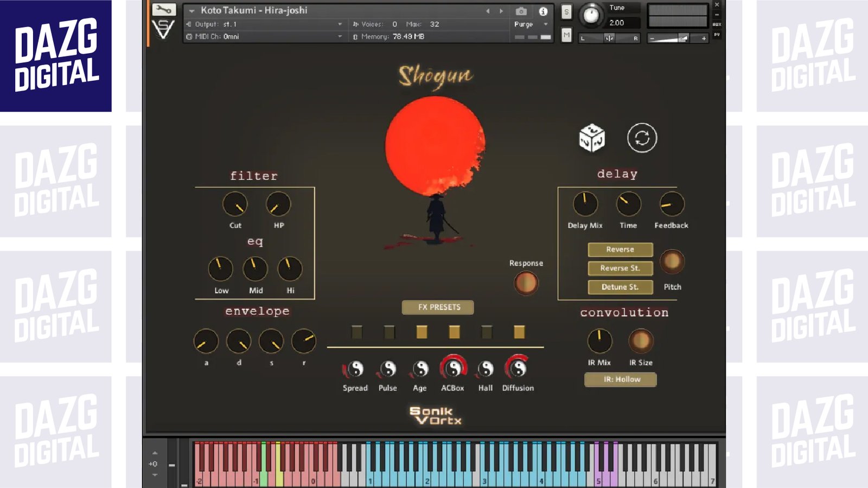The width and height of the screenshot is (868, 488).
Task: Click the Response knob
Action: coord(526,283)
